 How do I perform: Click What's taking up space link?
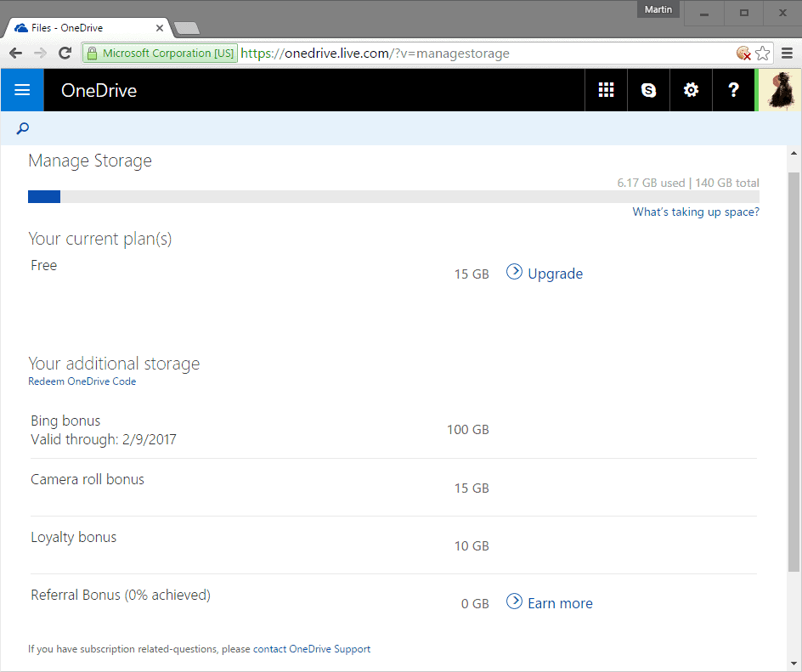(695, 212)
